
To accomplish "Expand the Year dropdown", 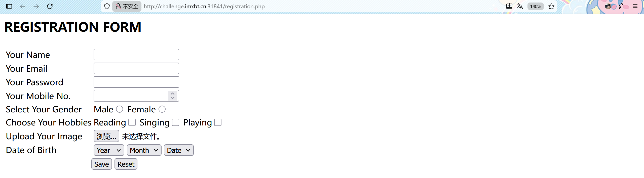I will pyautogui.click(x=109, y=150).
